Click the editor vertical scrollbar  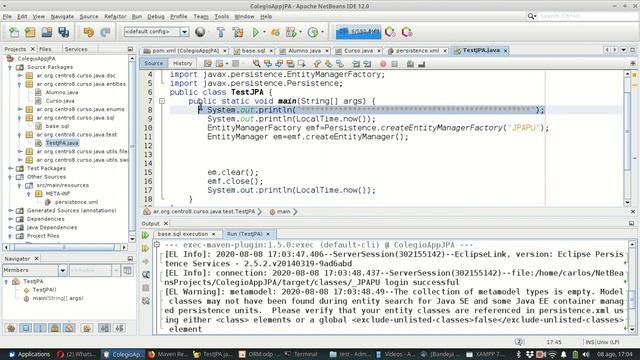tap(628, 138)
